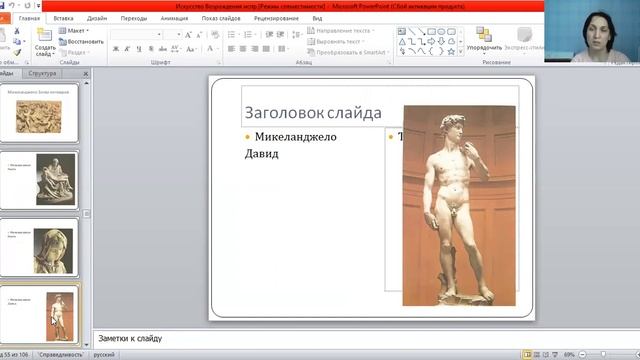Click Преобразовать в SmartArt button

[348, 52]
